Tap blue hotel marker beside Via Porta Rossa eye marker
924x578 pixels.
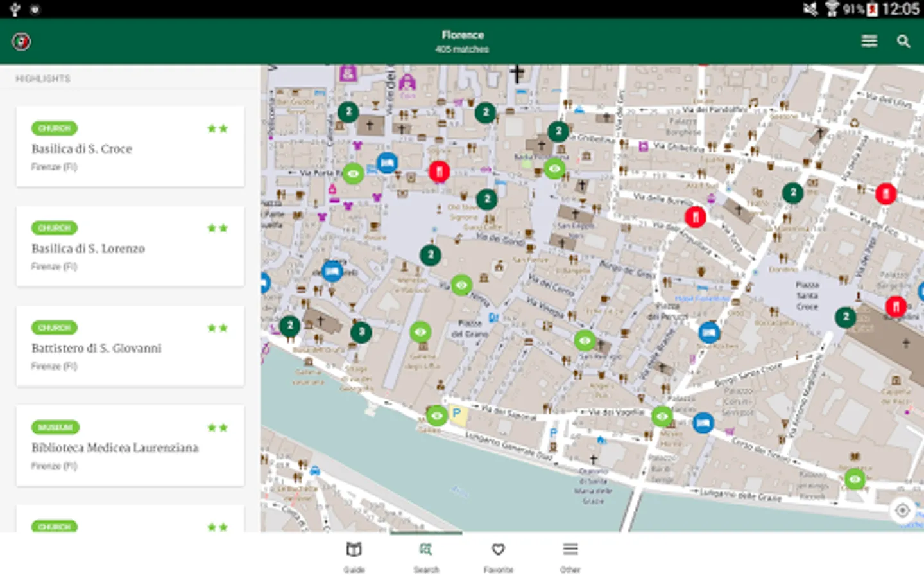click(x=387, y=163)
